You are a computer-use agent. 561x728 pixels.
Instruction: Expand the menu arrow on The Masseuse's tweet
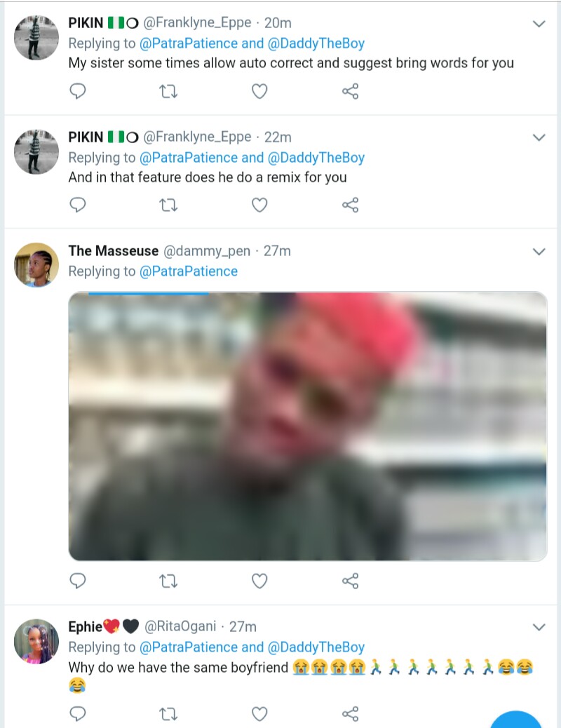pos(539,251)
